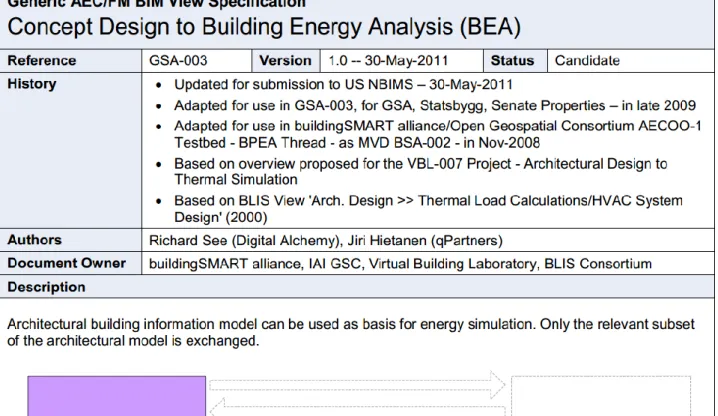Click the Document Owner label
The height and width of the screenshot is (416, 718).
pyautogui.click(x=66, y=263)
